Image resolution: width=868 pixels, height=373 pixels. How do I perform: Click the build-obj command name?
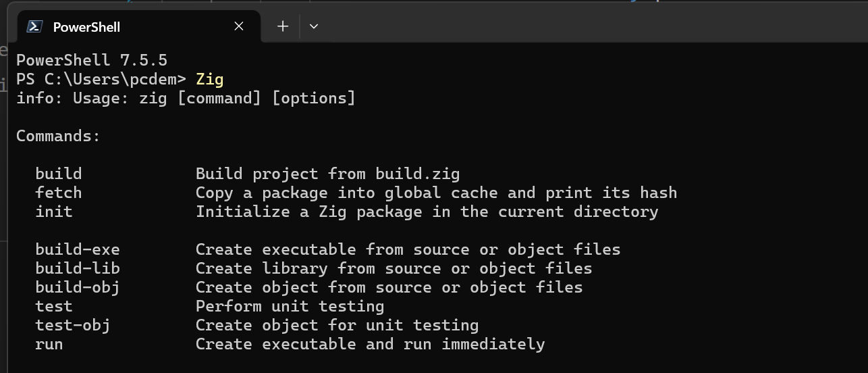click(x=78, y=287)
